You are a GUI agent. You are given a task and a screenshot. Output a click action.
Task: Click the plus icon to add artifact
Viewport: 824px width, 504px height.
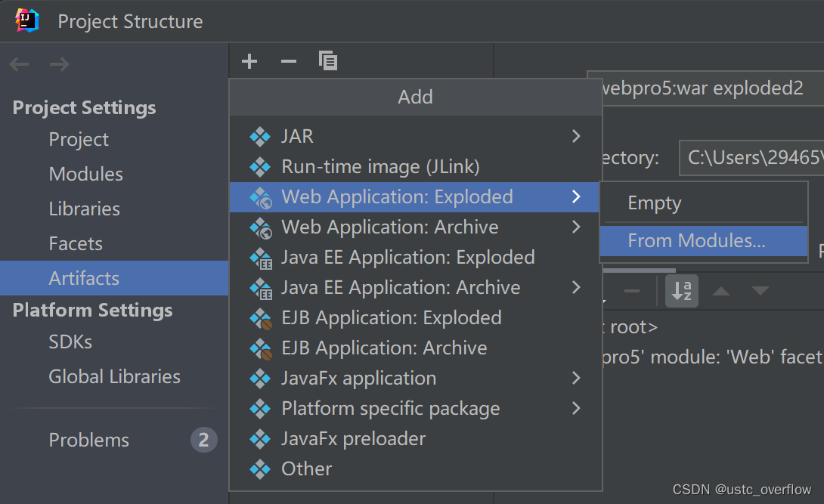point(249,61)
